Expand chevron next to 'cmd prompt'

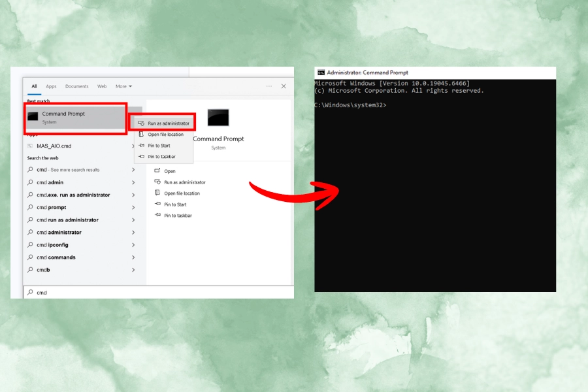(x=133, y=208)
